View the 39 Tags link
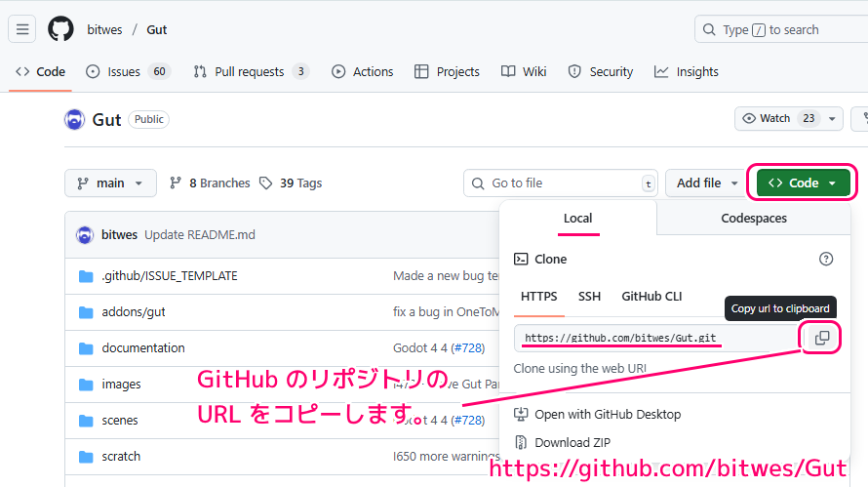Screen dimensions: 868x487 point(291,183)
